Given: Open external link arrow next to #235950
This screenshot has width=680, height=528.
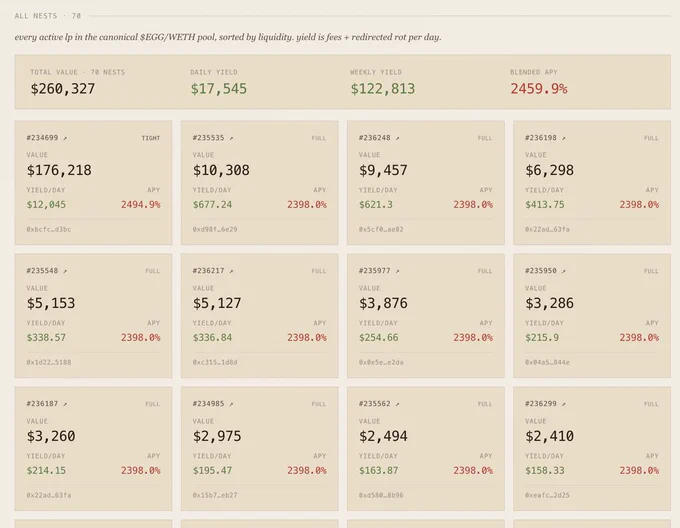Looking at the screenshot, I should [x=563, y=271].
